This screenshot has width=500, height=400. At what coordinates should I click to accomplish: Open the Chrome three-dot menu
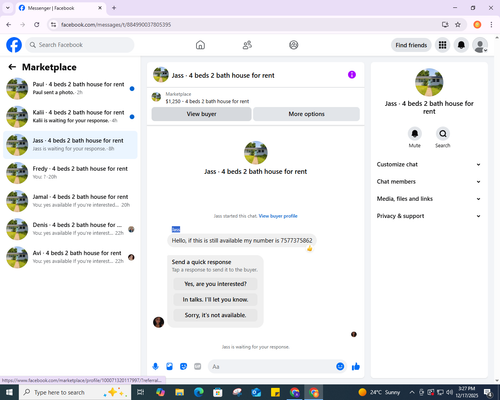click(491, 24)
